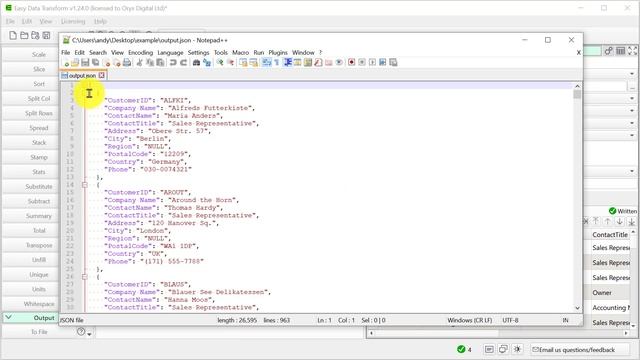The image size is (640, 360).
Task: Click the Save All toolbar icon
Action: point(95,62)
